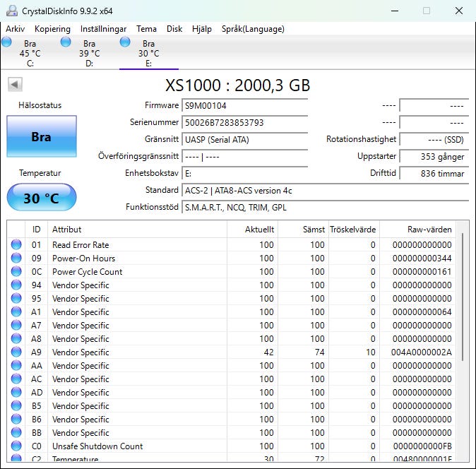476x469 pixels.
Task: Switch to the D: drive tab at 39 °C
Action: pyautogui.click(x=89, y=53)
